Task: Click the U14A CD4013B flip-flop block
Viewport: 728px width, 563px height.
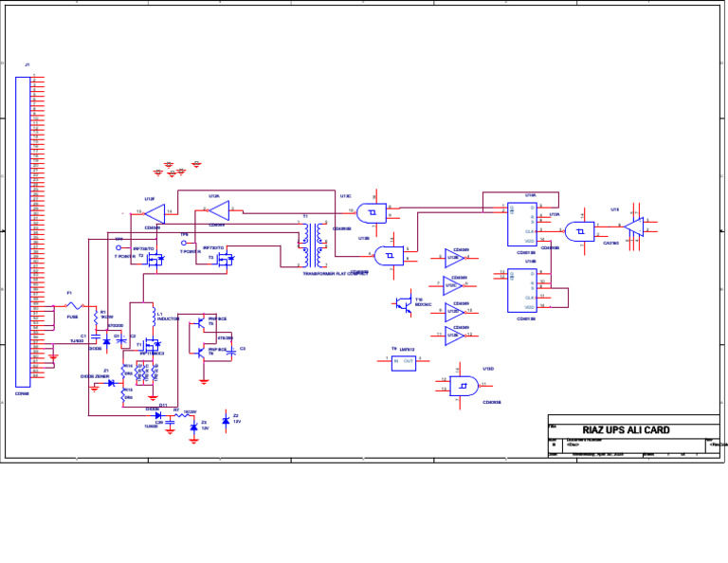Action: point(522,225)
